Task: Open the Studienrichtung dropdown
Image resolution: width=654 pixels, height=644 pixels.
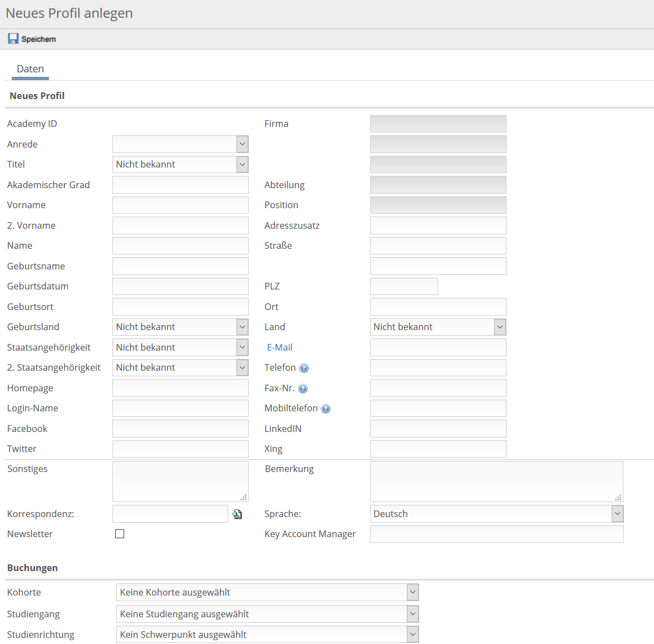Action: point(267,635)
